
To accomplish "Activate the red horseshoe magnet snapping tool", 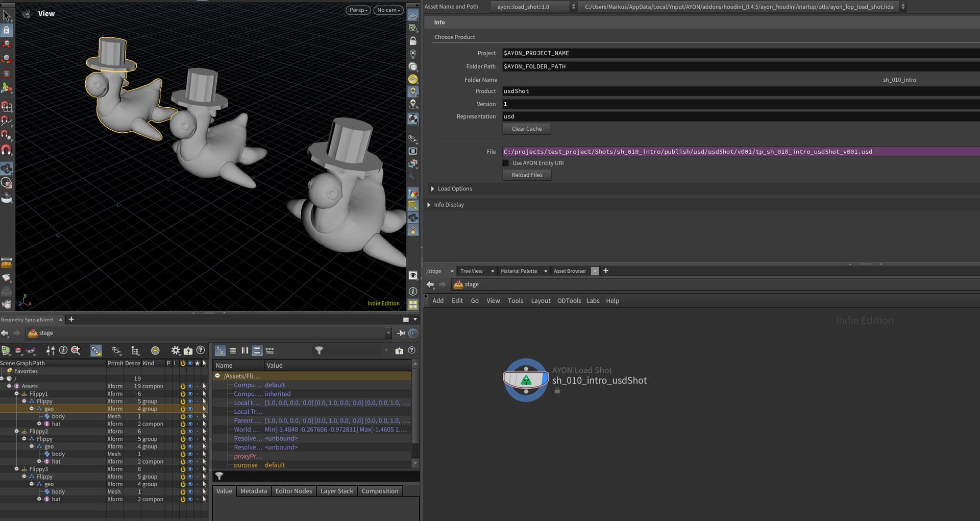I will (7, 150).
